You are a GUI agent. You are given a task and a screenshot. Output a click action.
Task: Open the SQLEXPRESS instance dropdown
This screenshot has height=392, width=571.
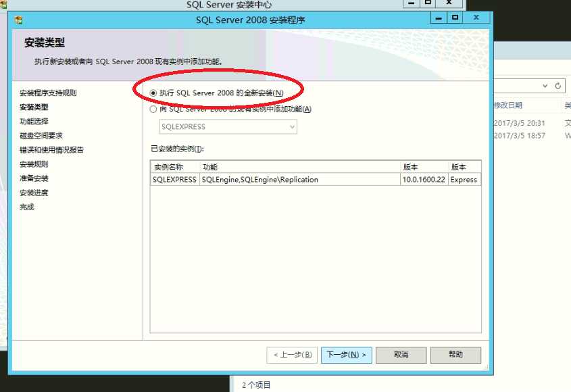tap(228, 127)
